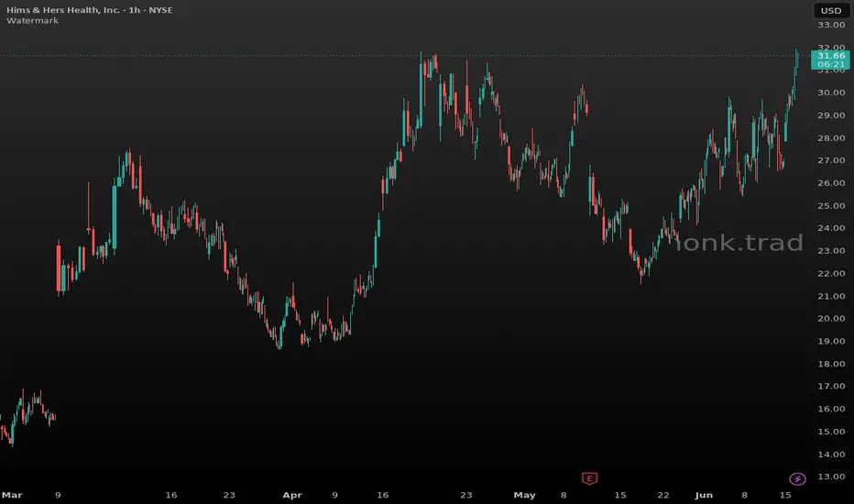Click the '22' date label in May
Screen dimensions: 854x504
(x=662, y=495)
